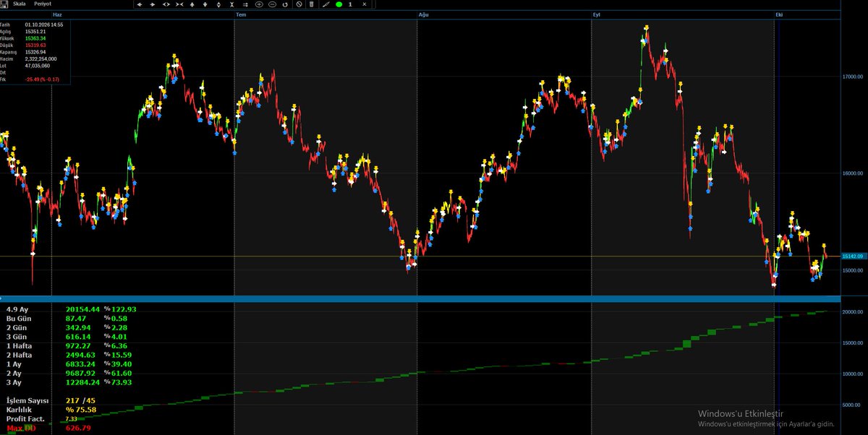This screenshot has width=868, height=435.
Task: Shift chart right with right arrow icon
Action: point(153,4)
